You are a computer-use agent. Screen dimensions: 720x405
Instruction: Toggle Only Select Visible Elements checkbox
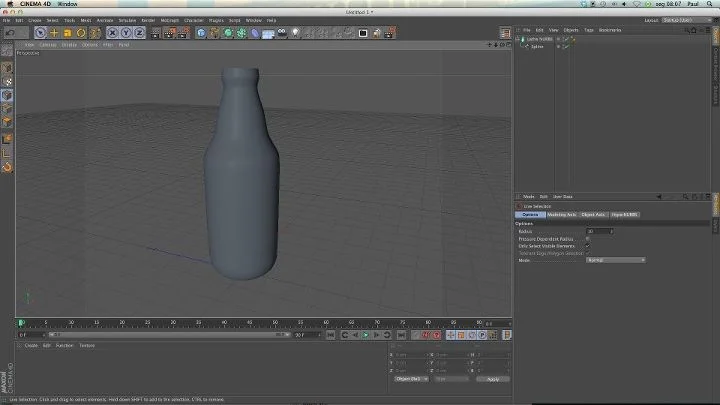[588, 246]
